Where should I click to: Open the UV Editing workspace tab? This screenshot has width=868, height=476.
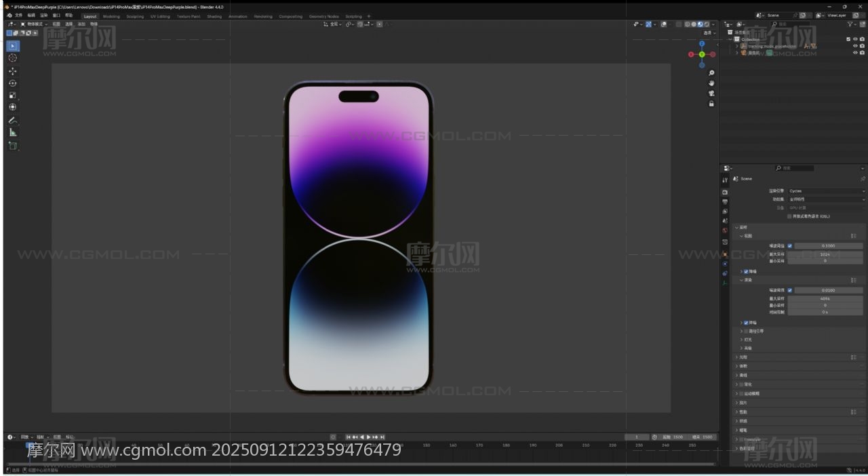click(160, 16)
